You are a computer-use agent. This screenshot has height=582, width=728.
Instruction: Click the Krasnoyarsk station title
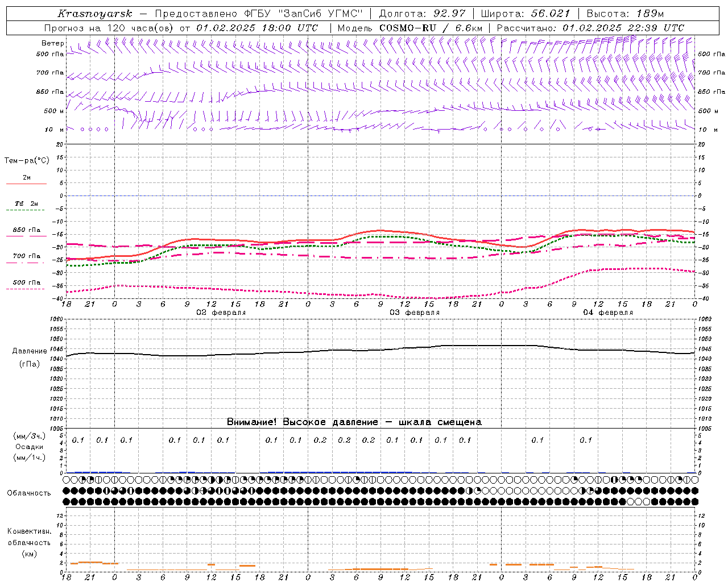tap(94, 14)
